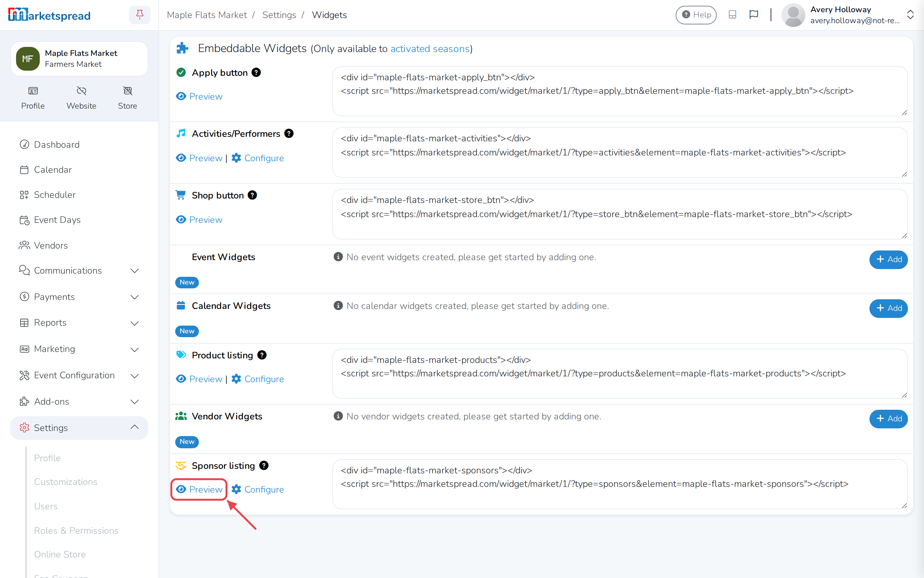
Task: Click help icon next to Activities/Performers
Action: click(x=289, y=133)
